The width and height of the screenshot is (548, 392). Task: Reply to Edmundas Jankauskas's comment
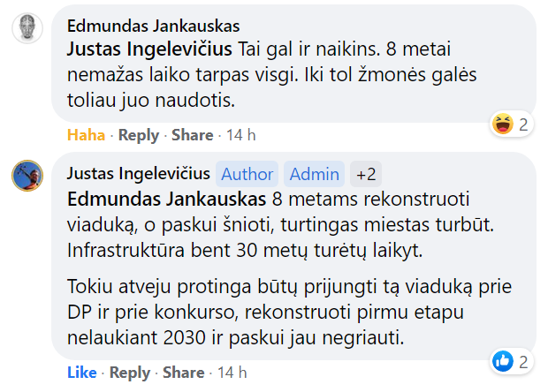click(x=139, y=135)
